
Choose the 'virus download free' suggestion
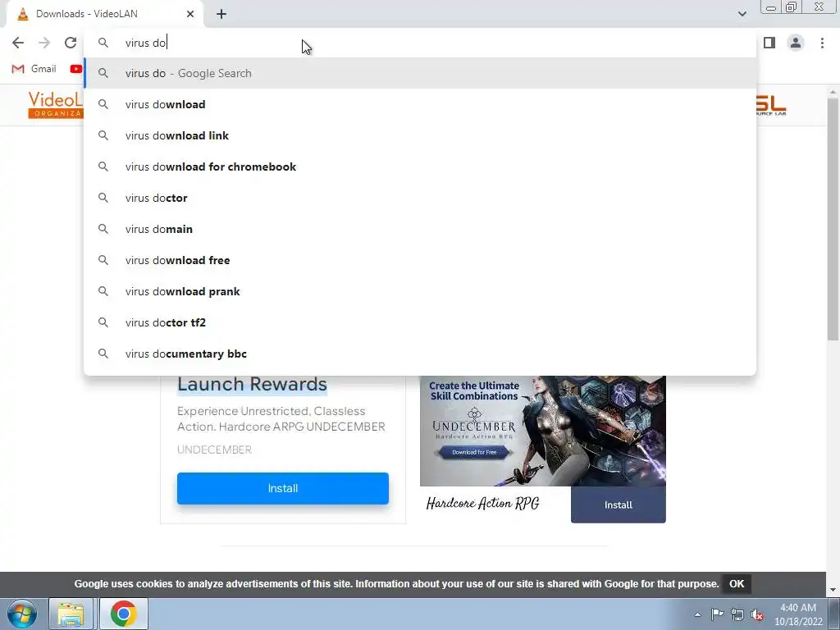pyautogui.click(x=420, y=260)
